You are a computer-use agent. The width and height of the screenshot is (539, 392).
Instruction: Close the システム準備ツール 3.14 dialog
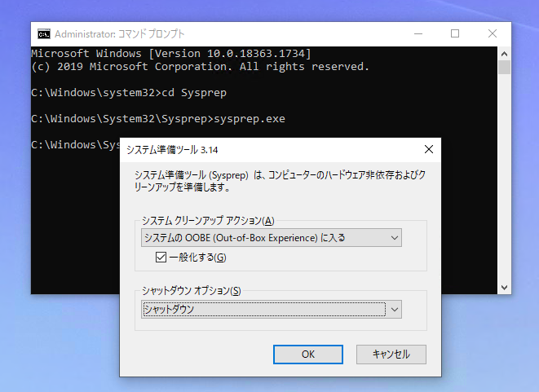click(429, 149)
